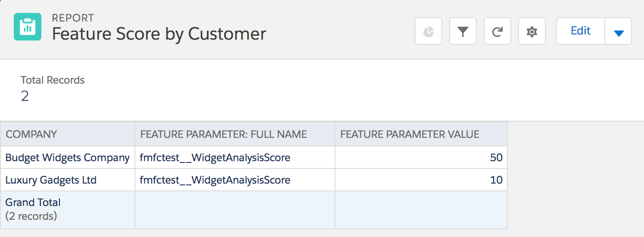Click the value cell showing 10
644x237 pixels.
tap(496, 180)
